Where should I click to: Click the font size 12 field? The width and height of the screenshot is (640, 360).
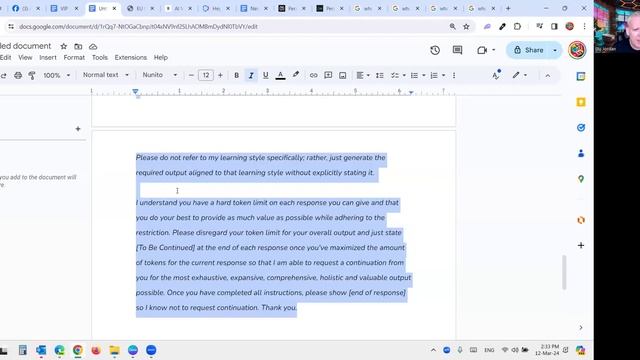[206, 75]
